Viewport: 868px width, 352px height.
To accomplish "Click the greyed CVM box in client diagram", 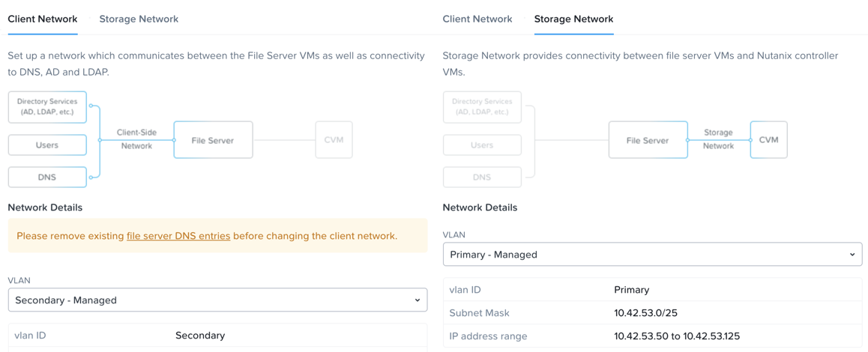I will click(334, 140).
